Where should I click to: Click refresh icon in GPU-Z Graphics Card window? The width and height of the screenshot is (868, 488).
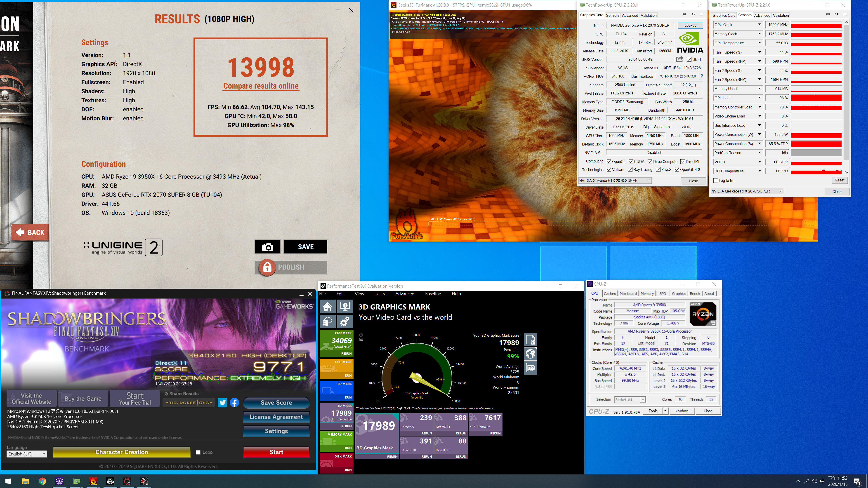(693, 14)
